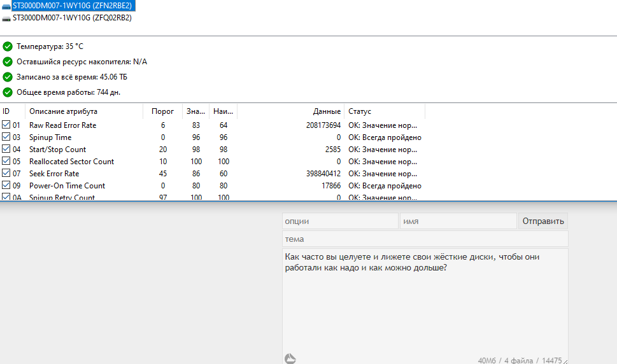Click data value 2585
The width and height of the screenshot is (617, 364).
(x=333, y=150)
